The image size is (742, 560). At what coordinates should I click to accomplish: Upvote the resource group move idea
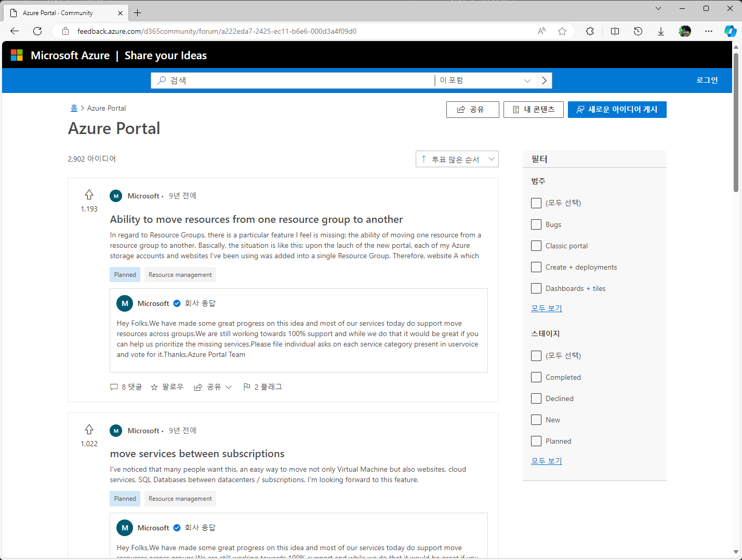tap(89, 195)
